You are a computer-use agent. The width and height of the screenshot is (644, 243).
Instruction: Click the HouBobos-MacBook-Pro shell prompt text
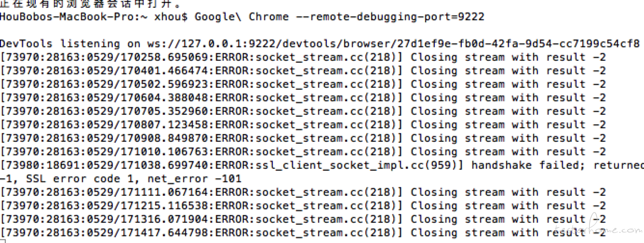[x=94, y=17]
